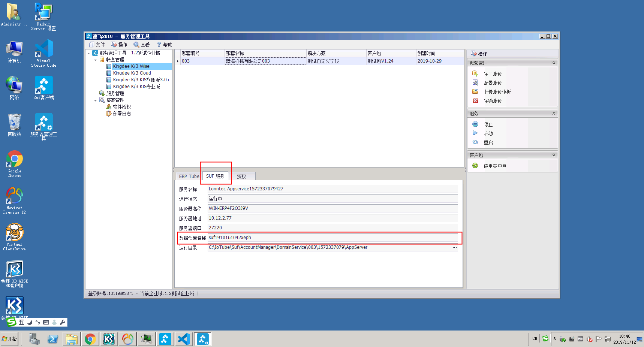The width and height of the screenshot is (644, 347).
Task: Open Radmin Server 设置 desktop icon
Action: [43, 16]
